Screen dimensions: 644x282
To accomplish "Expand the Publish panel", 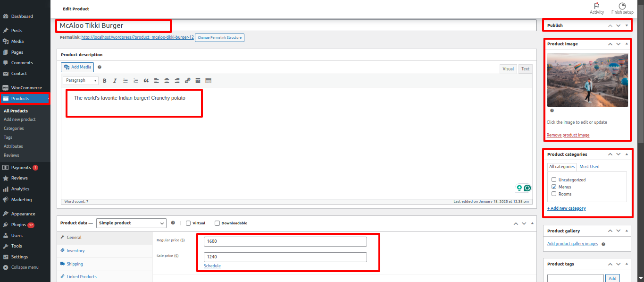I will point(627,26).
